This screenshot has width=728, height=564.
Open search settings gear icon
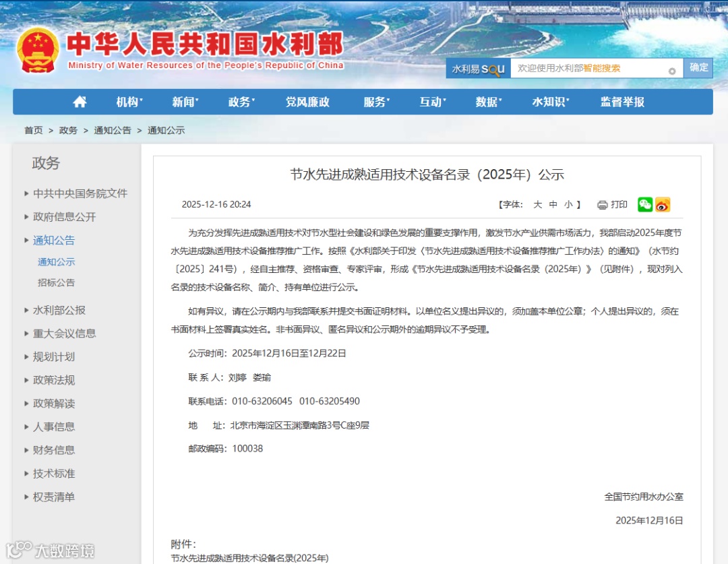coord(672,71)
